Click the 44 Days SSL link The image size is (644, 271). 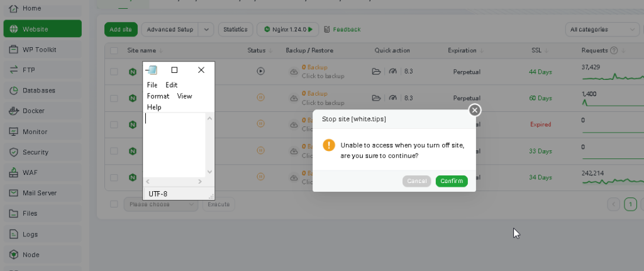[x=540, y=72]
